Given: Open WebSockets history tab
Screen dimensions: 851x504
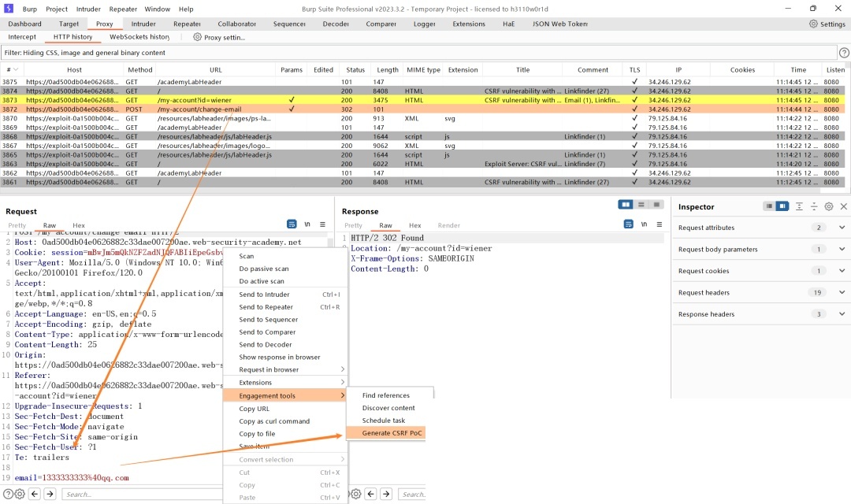Looking at the screenshot, I should [139, 37].
